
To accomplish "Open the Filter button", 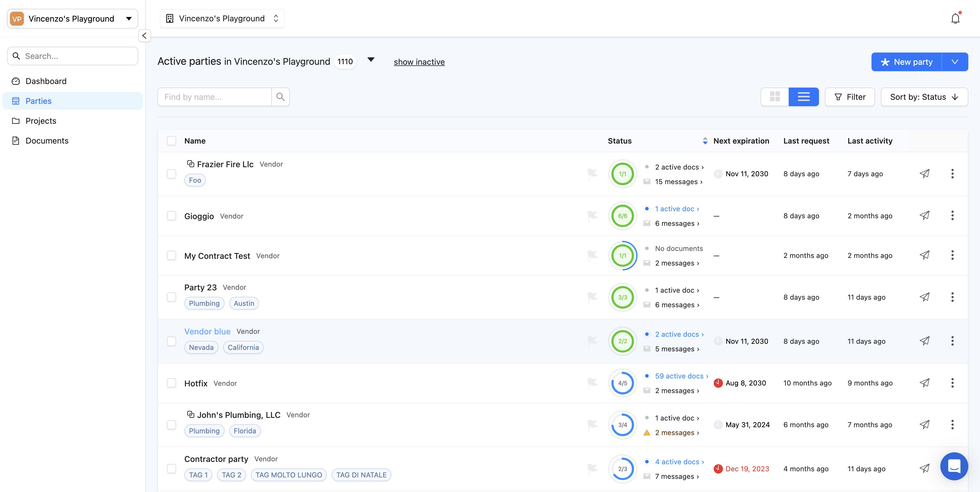I will tap(850, 97).
